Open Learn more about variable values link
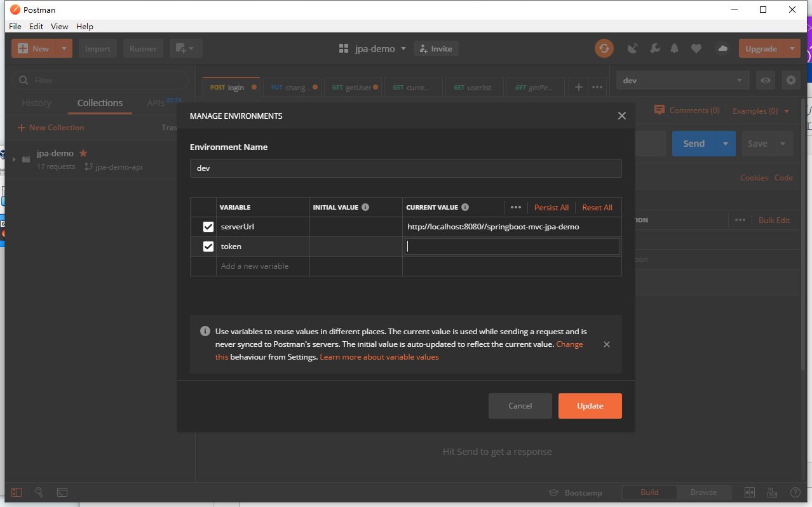 (379, 357)
